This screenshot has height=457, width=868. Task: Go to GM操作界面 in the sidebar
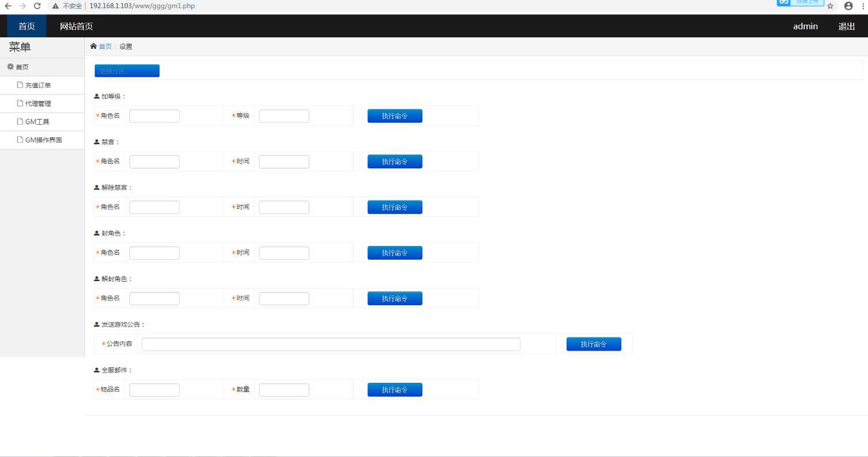[43, 140]
